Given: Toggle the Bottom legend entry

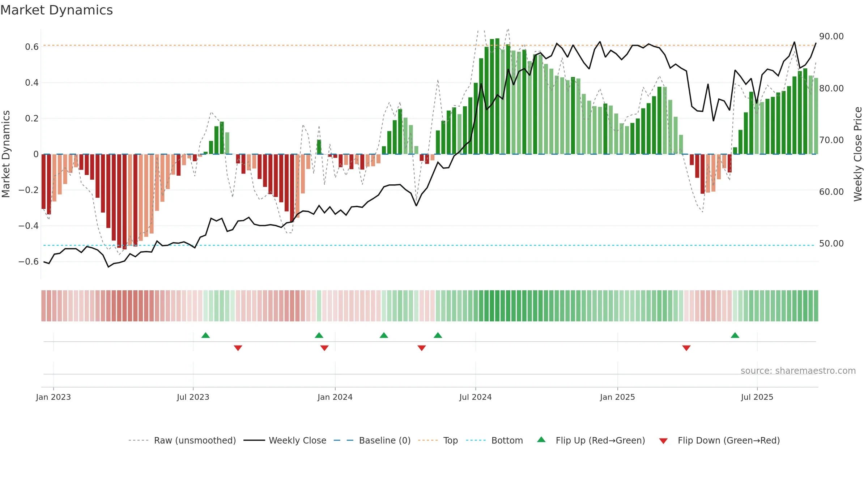Looking at the screenshot, I should [x=494, y=440].
